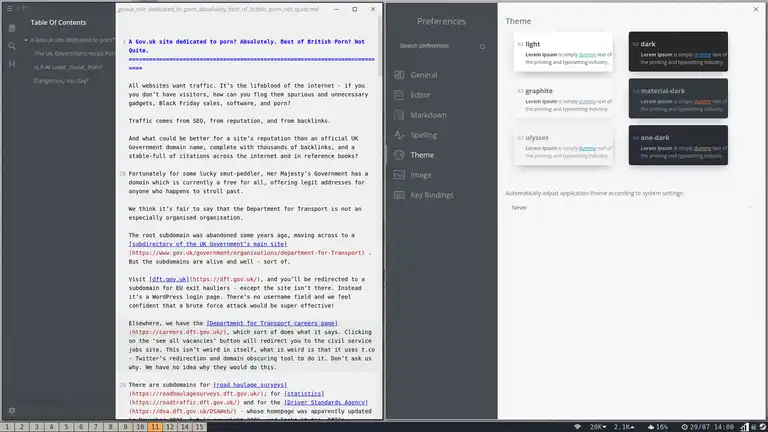Click the Markdown preferences icon

(399, 115)
